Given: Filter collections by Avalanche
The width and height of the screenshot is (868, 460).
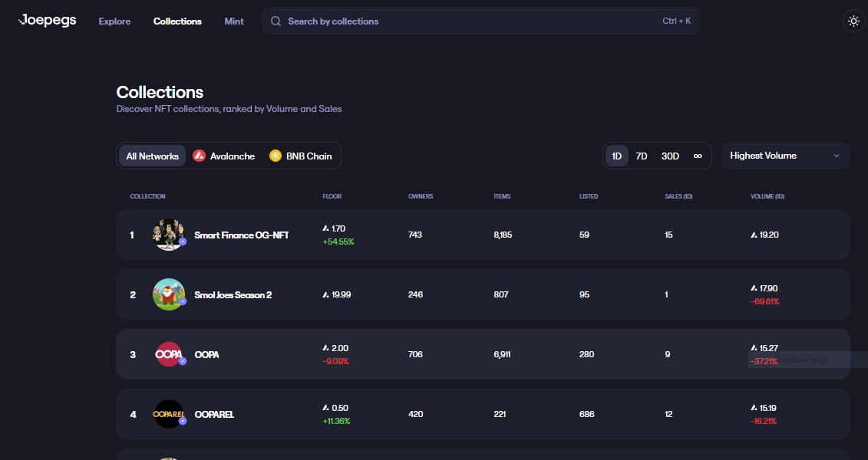Looking at the screenshot, I should [x=223, y=156].
